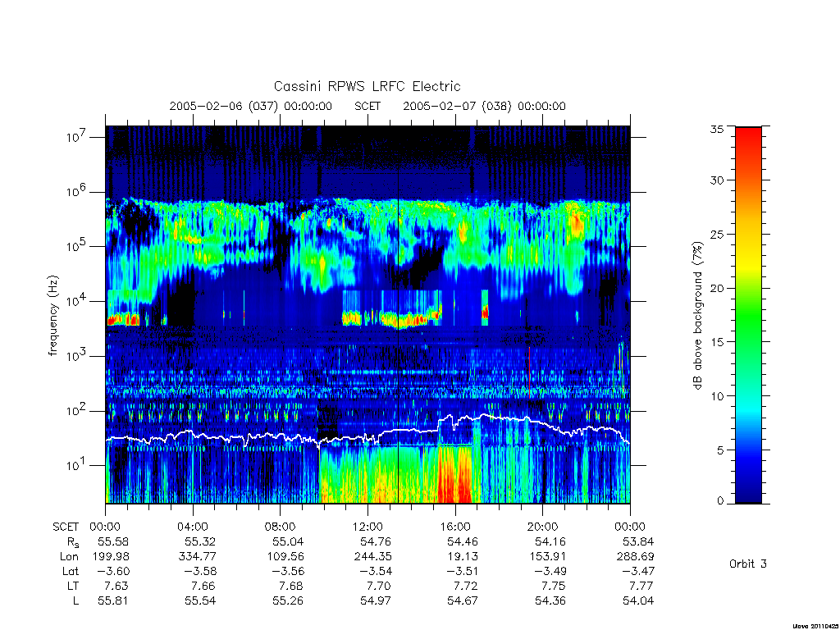The height and width of the screenshot is (630, 840).
Task: Click the dB above background axis title
Action: click(x=697, y=316)
